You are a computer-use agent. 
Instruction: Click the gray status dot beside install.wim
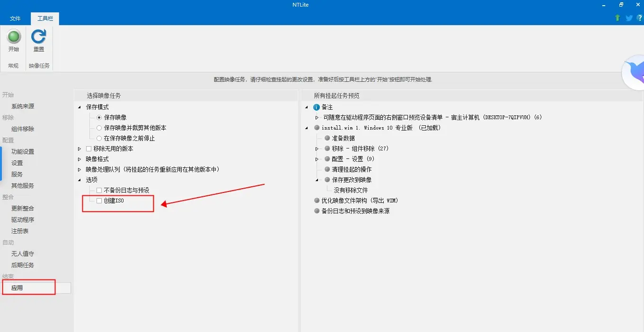point(317,128)
